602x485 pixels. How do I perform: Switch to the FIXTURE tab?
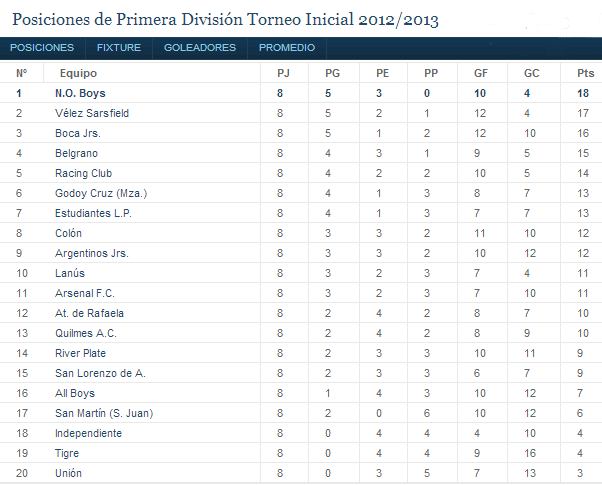[119, 48]
